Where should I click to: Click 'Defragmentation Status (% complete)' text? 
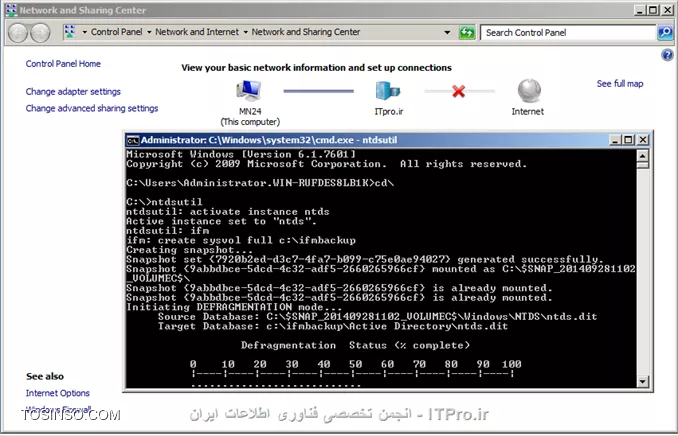(x=355, y=345)
